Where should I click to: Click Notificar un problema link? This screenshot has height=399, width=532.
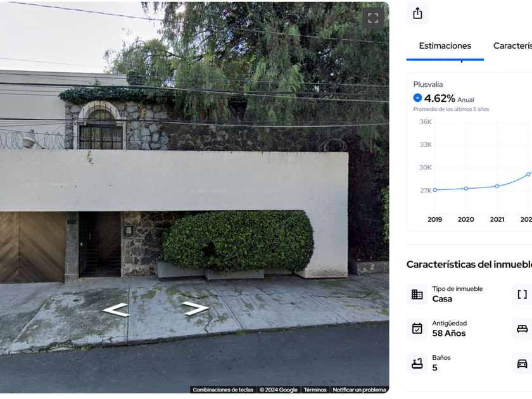click(x=359, y=389)
